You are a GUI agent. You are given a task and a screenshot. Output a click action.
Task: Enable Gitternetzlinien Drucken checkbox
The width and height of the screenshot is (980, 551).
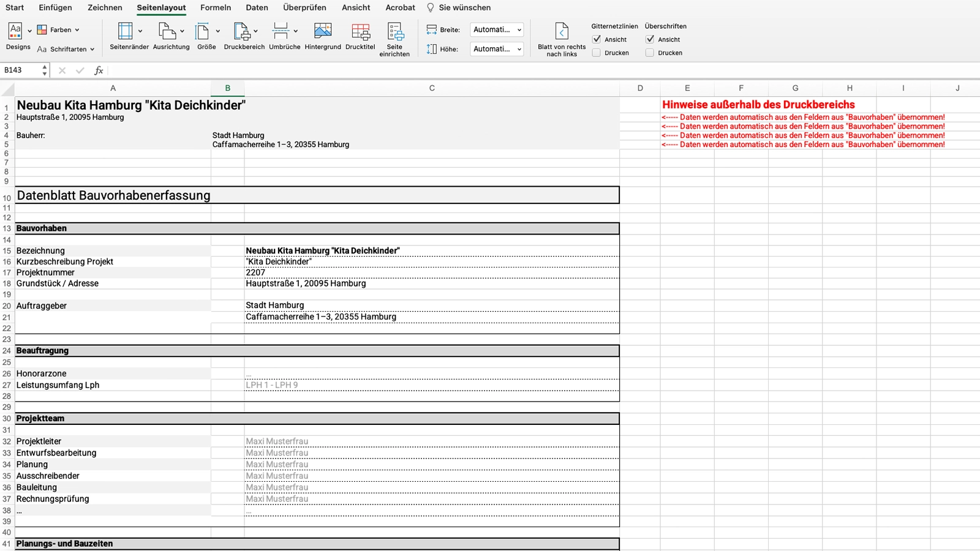click(x=597, y=53)
